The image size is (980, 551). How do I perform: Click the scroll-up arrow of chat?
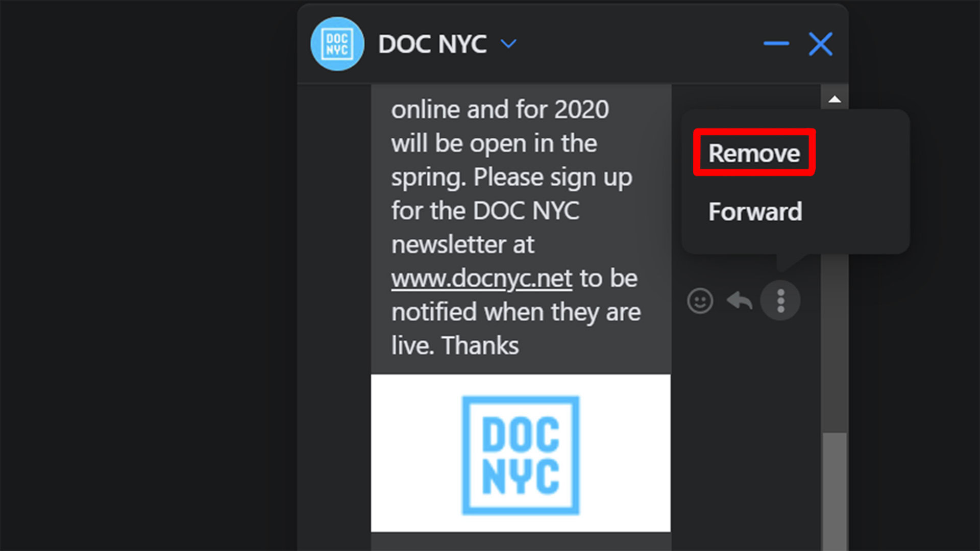point(835,98)
